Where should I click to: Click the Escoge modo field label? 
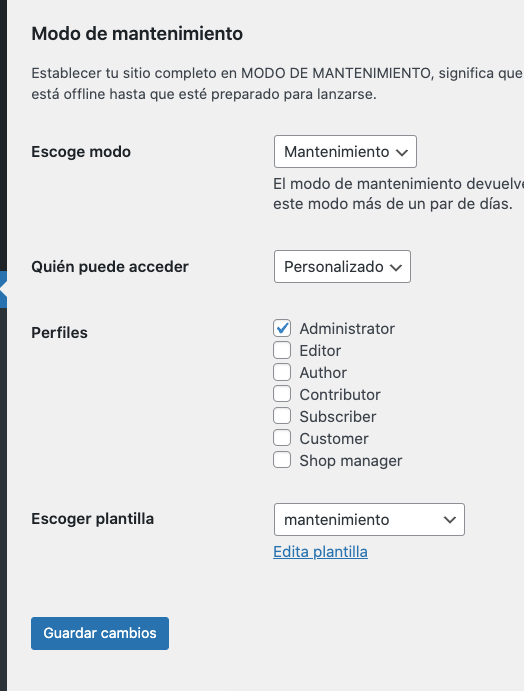[81, 152]
